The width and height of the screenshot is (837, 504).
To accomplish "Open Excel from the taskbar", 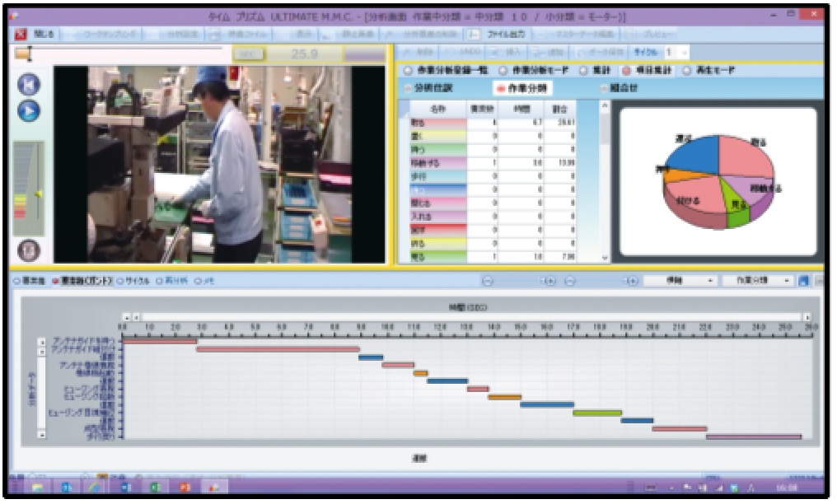I will coord(156,488).
